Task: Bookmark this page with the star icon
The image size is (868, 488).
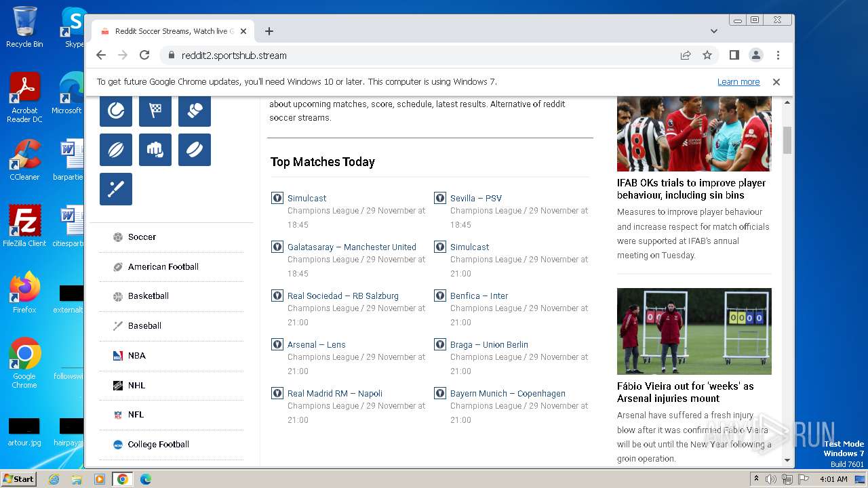Action: point(707,56)
